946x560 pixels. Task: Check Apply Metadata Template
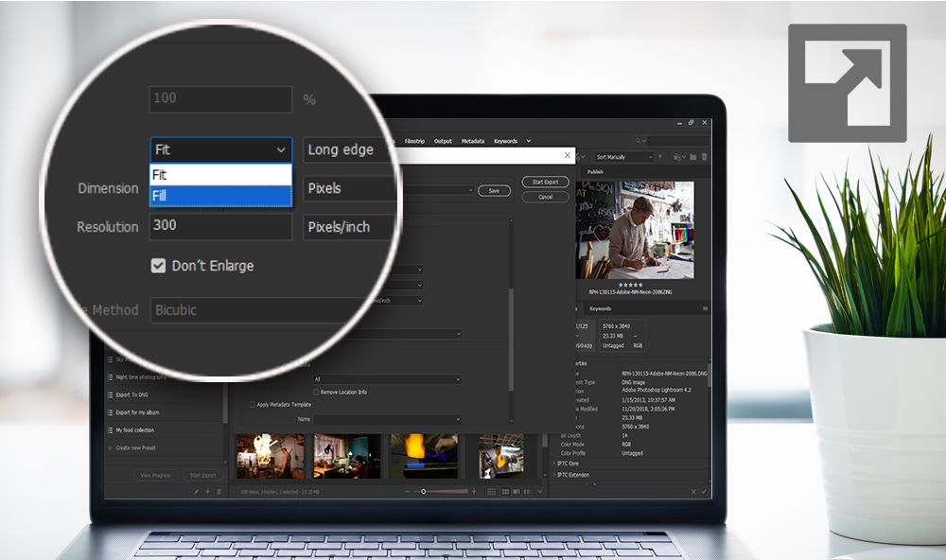pos(252,402)
